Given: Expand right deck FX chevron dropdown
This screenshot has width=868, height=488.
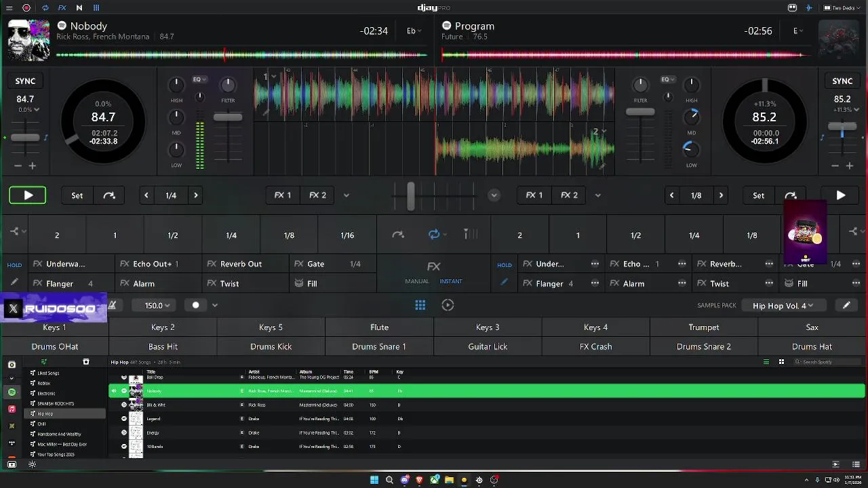Looking at the screenshot, I should click(x=597, y=195).
